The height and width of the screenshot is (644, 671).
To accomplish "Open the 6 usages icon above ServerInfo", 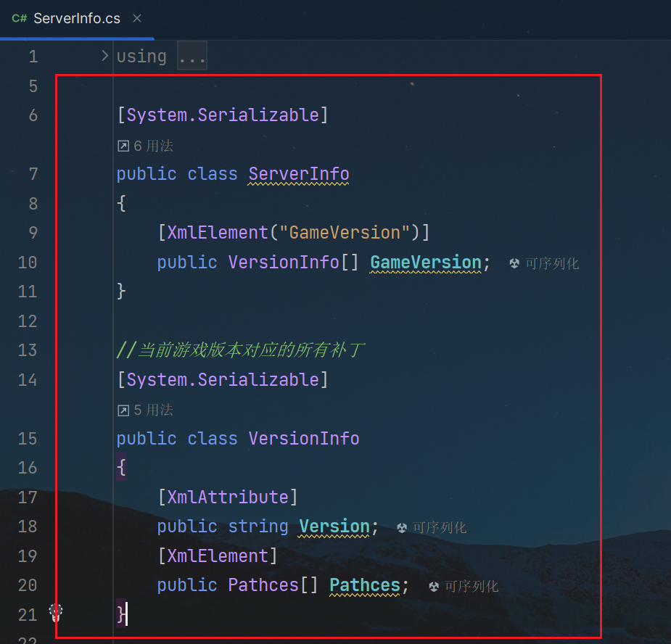I will click(x=123, y=146).
